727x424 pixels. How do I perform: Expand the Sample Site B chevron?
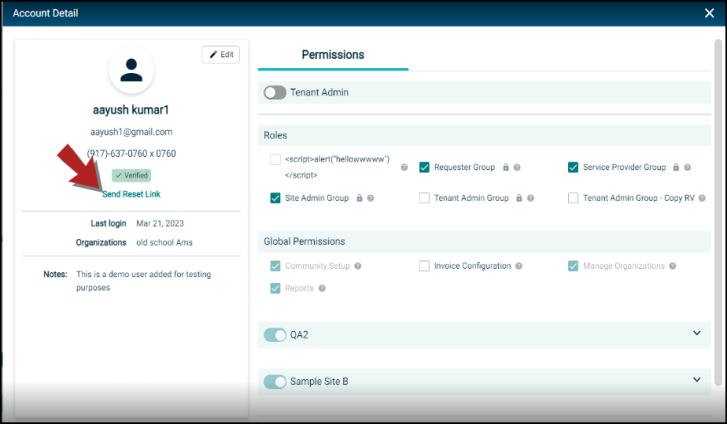click(x=697, y=379)
